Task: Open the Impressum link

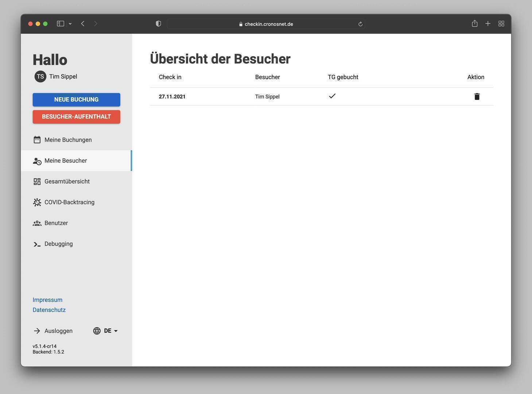Action: coord(47,300)
